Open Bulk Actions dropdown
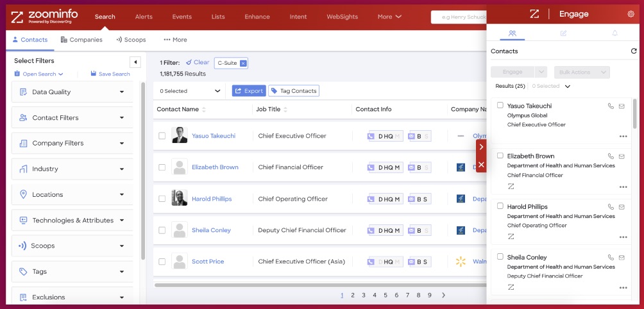The image size is (644, 309). [582, 72]
